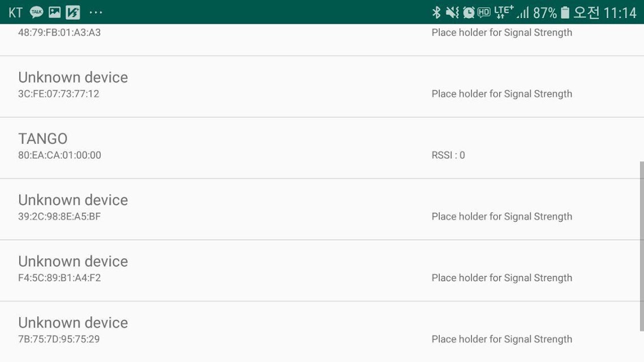
Task: Tap the three-dots more notifications icon
Action: point(96,12)
